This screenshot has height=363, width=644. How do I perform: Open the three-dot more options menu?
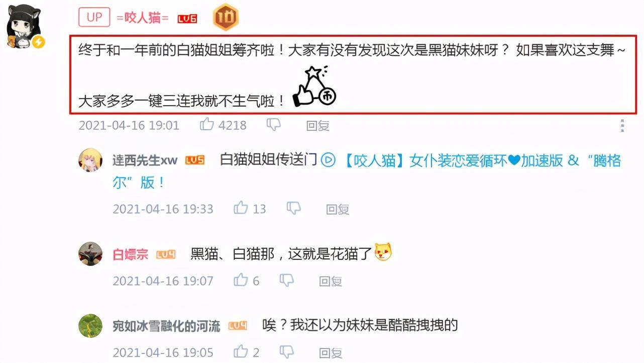tap(622, 126)
